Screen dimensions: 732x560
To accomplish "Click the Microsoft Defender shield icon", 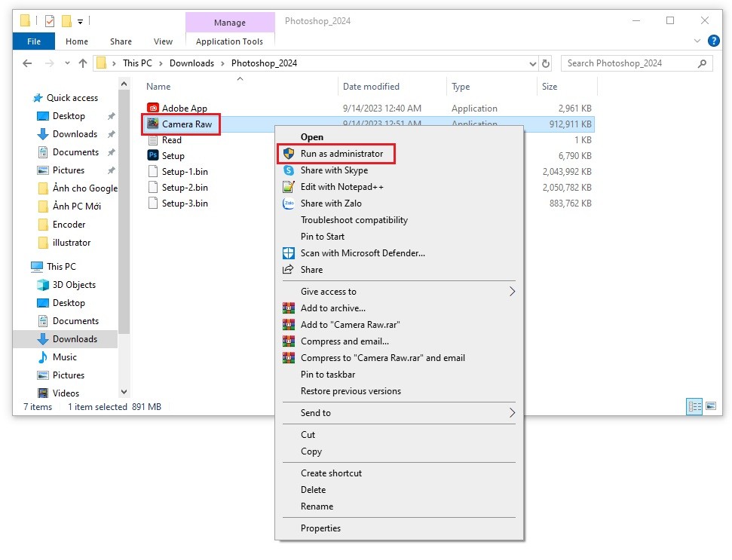I will point(288,253).
